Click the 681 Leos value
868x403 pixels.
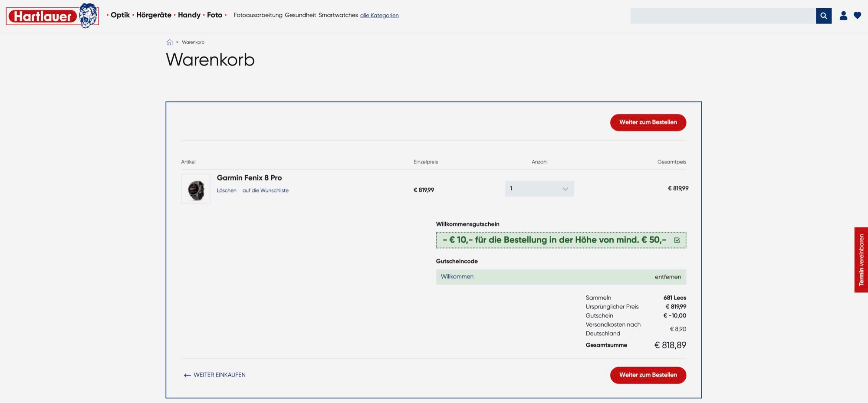point(675,298)
